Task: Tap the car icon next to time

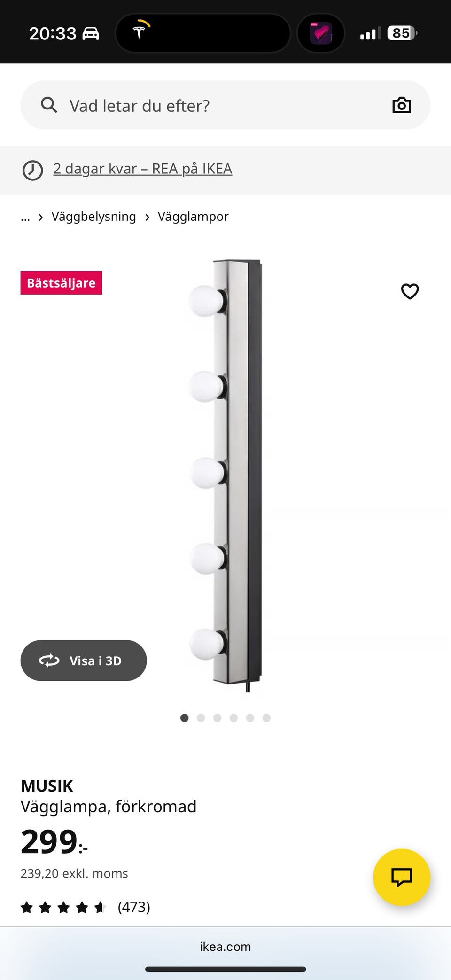Action: click(91, 33)
